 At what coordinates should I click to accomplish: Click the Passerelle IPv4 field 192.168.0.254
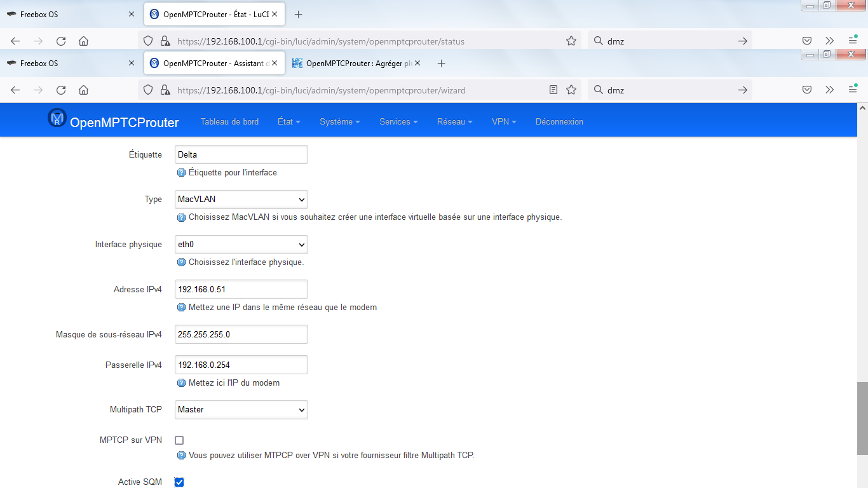tap(241, 365)
